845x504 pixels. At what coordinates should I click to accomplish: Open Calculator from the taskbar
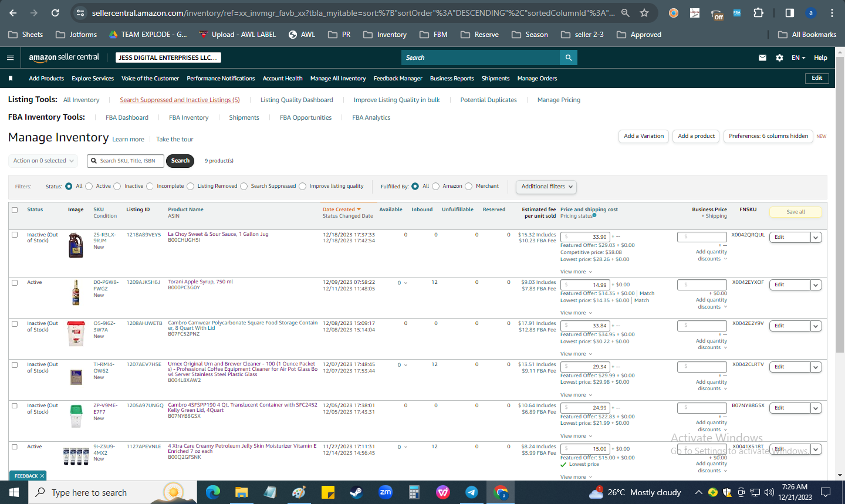click(414, 492)
